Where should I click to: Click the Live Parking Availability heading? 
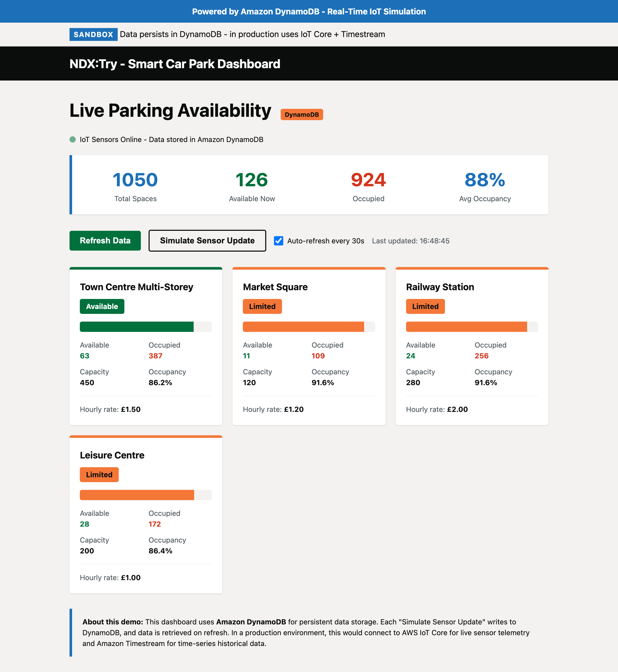170,110
